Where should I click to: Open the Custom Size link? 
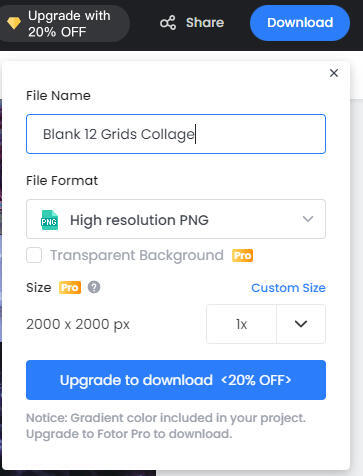(x=288, y=288)
